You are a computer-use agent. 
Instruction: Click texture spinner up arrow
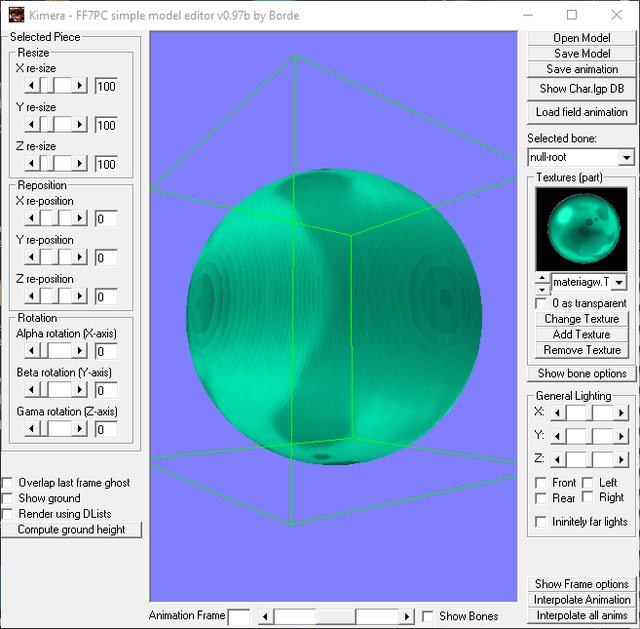pyautogui.click(x=542, y=278)
